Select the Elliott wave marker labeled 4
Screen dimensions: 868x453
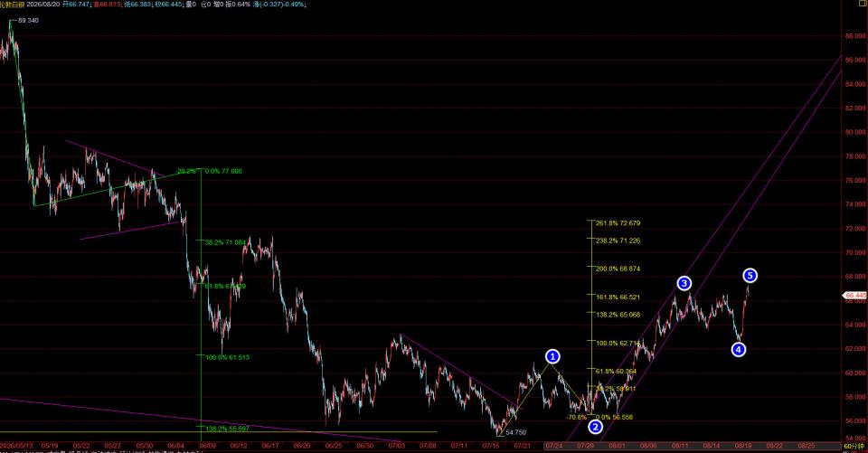(x=739, y=349)
